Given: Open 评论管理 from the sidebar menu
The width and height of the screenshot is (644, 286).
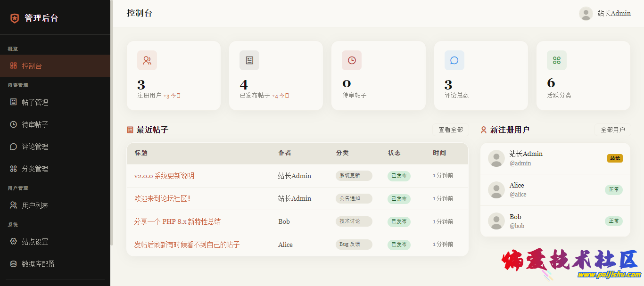Looking at the screenshot, I should tap(35, 147).
